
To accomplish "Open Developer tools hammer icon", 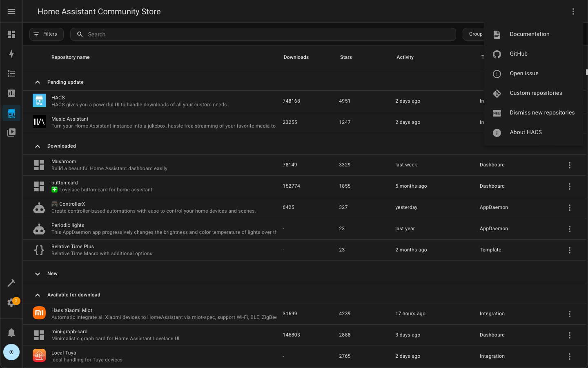I will point(11,283).
